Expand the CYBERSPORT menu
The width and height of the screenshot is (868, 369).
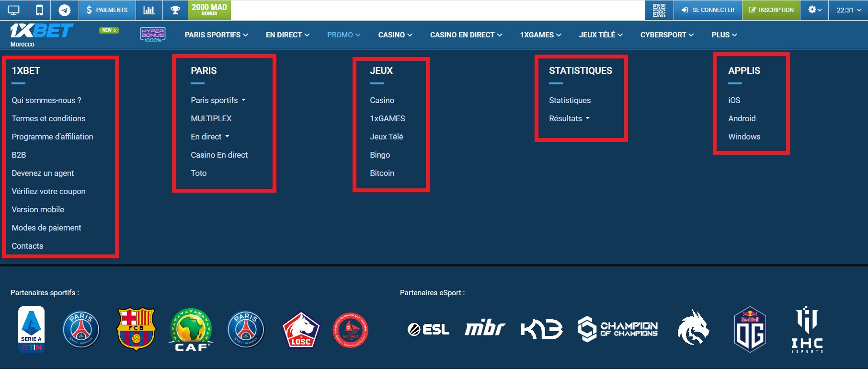coord(667,35)
